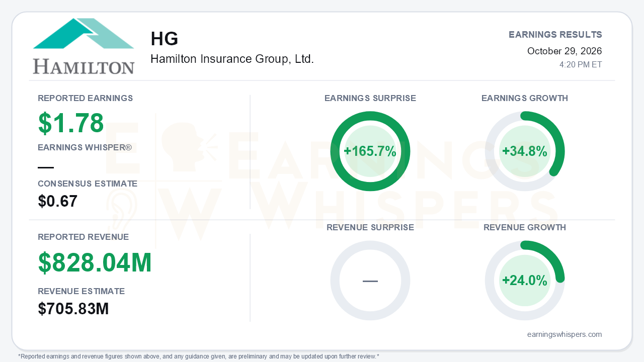Select the October 29, 2026 date
The height and width of the screenshot is (362, 644).
(x=565, y=51)
